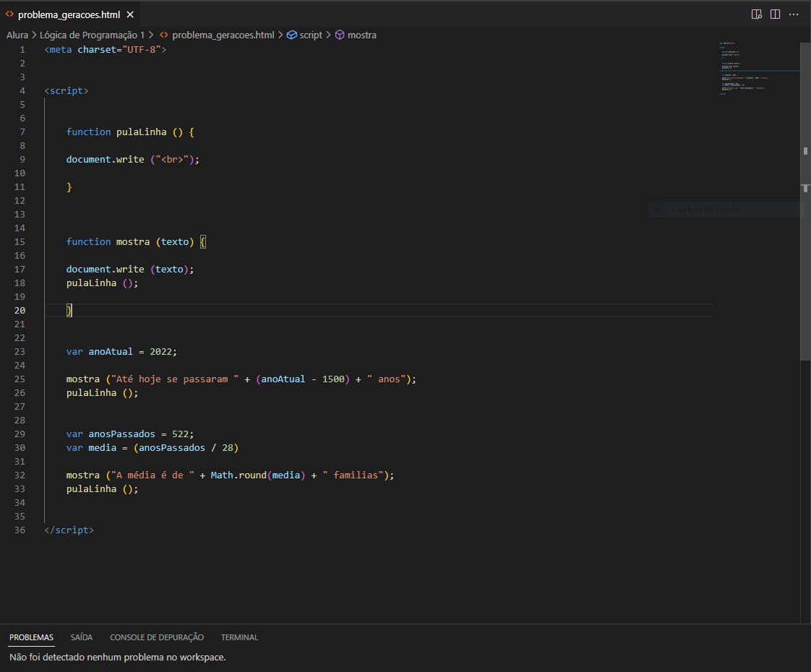
Task: Open the CONSOLE DE DEPURAÇÃO tab
Action: coord(157,637)
